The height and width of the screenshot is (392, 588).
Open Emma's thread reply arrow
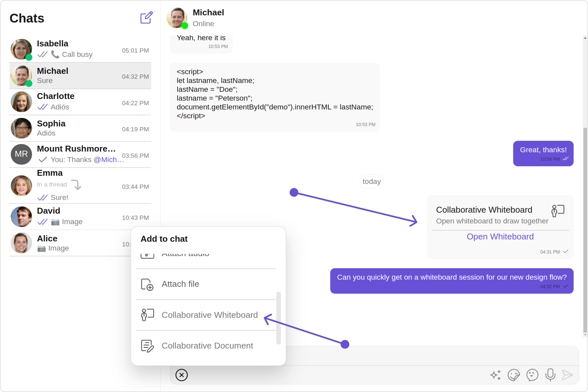click(x=76, y=185)
